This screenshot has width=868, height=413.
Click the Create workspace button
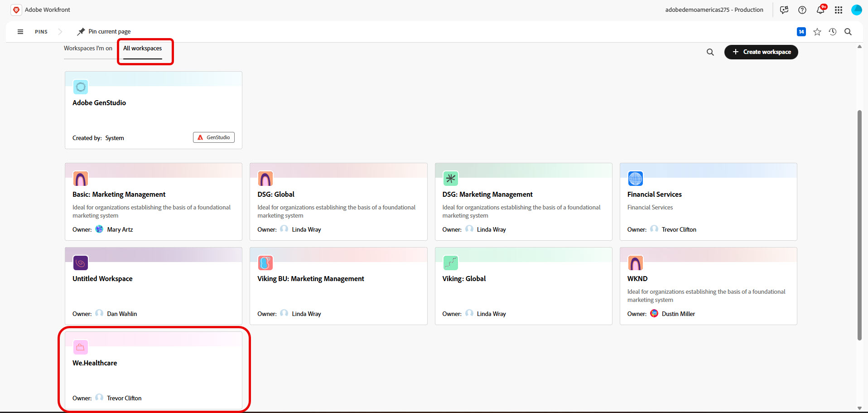point(761,52)
